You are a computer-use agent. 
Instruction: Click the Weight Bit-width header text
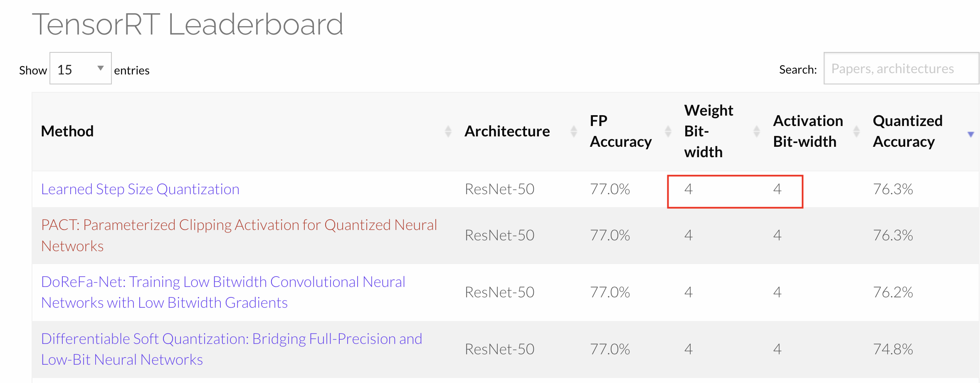tap(708, 131)
